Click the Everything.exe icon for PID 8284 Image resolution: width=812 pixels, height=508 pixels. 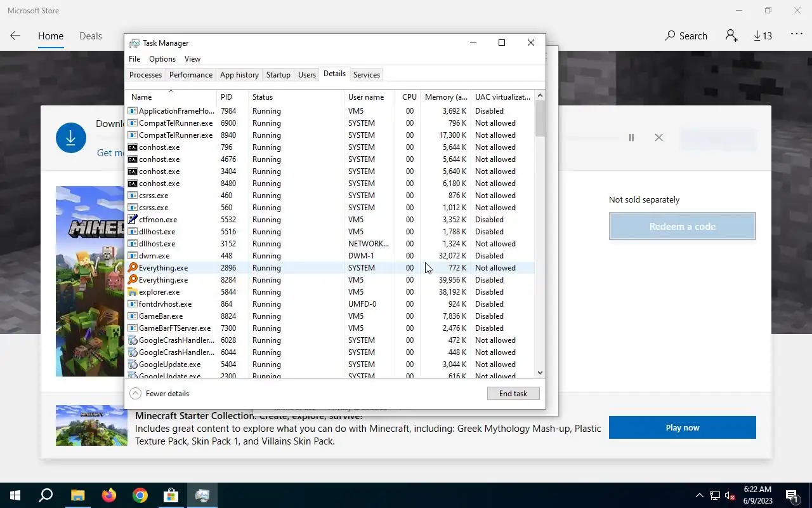click(x=133, y=280)
